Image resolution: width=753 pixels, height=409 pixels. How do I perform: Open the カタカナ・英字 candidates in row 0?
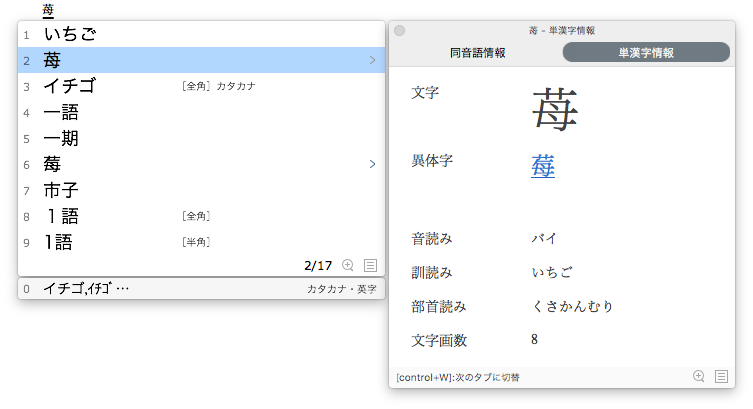[200, 289]
